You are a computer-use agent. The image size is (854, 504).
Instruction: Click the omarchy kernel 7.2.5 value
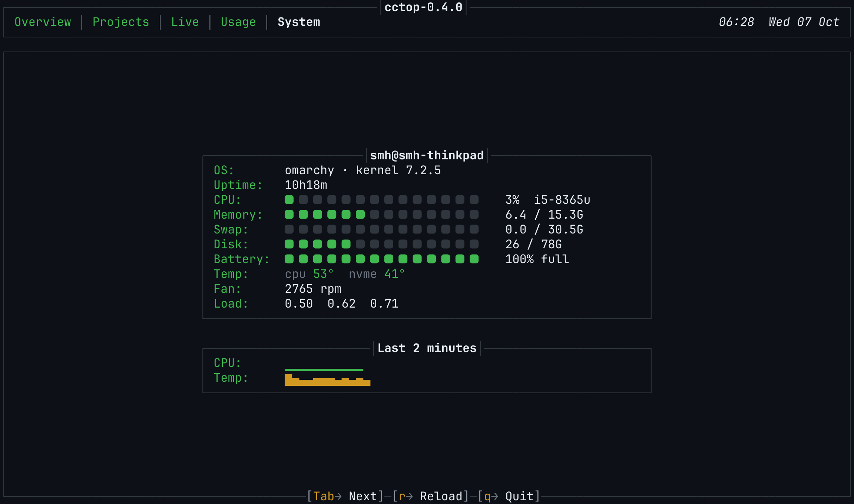tap(363, 170)
